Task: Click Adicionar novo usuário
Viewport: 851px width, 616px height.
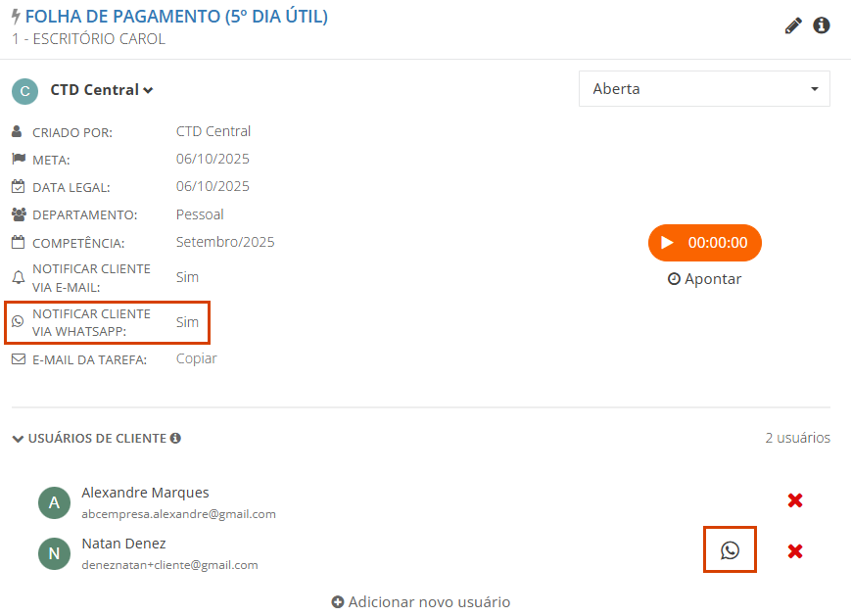Action: click(x=421, y=602)
